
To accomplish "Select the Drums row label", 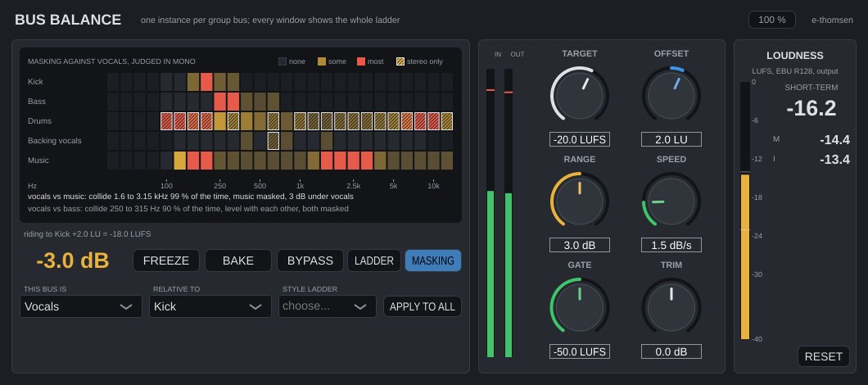I will (x=39, y=120).
